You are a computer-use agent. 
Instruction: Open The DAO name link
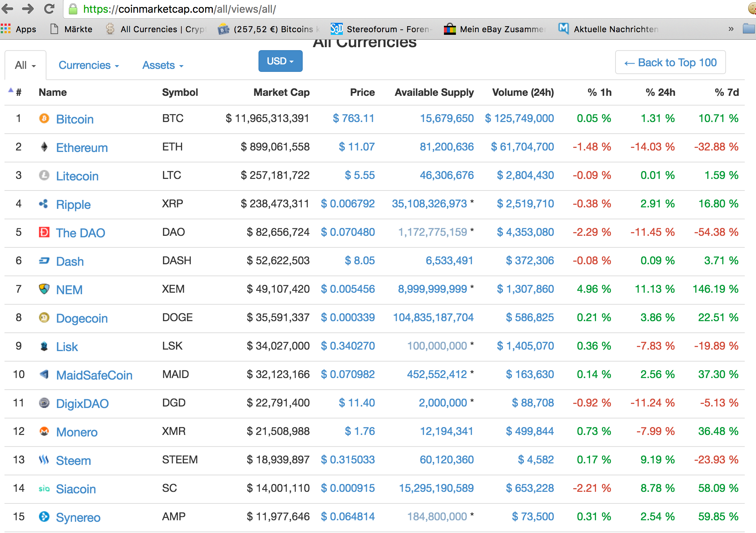coord(81,233)
